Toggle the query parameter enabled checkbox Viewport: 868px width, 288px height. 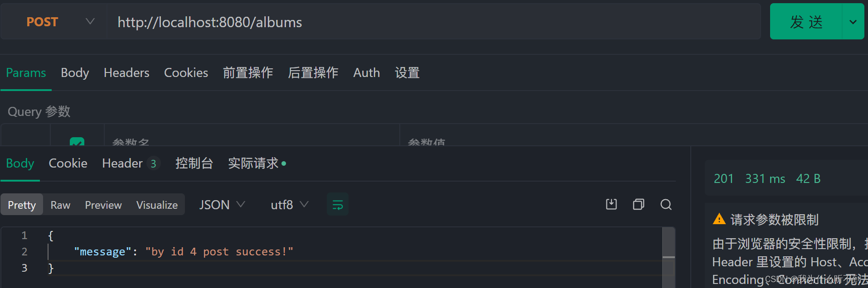tap(77, 142)
